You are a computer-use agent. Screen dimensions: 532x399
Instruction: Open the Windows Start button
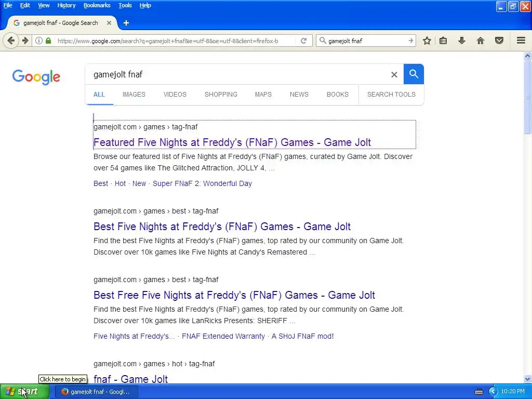point(25,392)
